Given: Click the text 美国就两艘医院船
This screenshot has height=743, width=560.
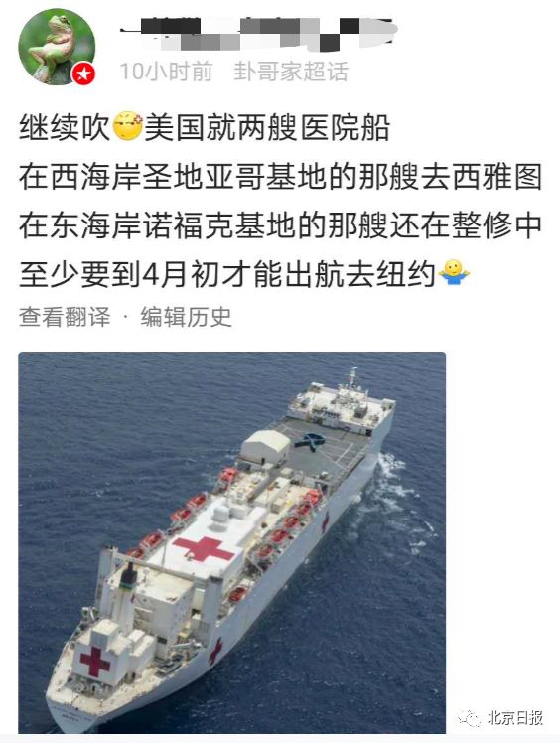Looking at the screenshot, I should tap(267, 127).
